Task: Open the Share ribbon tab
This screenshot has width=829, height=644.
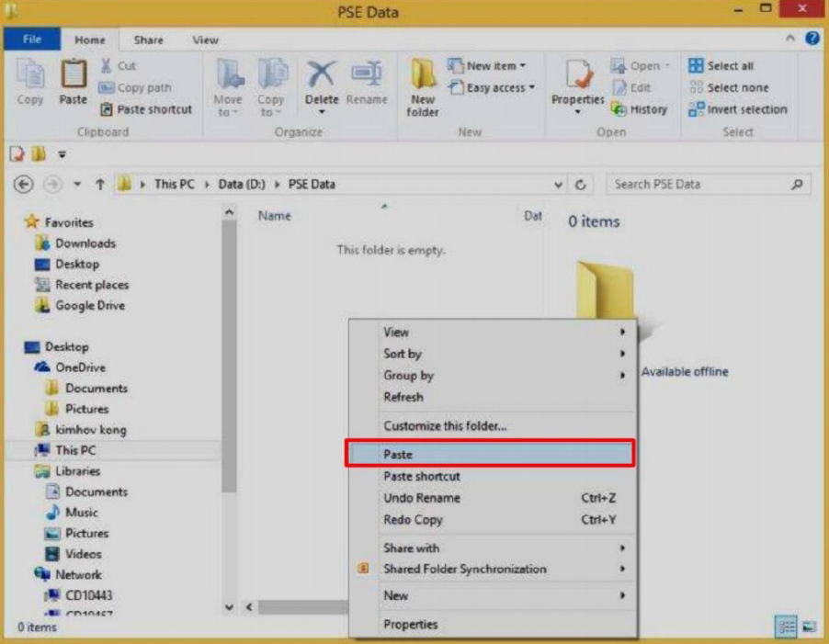Action: (148, 40)
